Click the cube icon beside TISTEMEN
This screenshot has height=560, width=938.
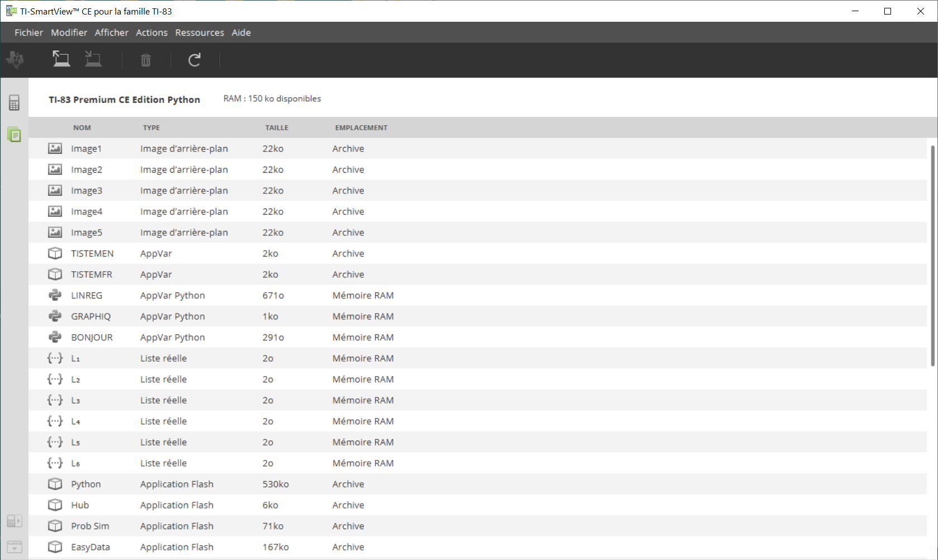55,253
